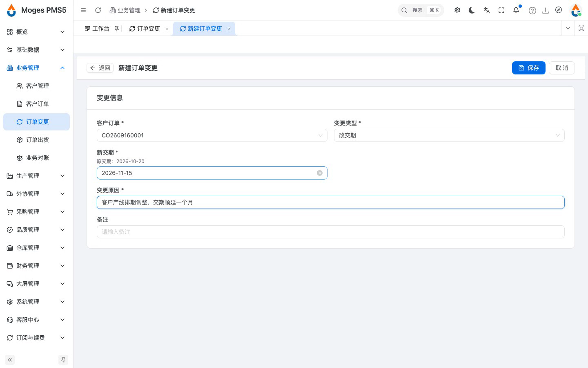Open the compass guide icon
588x368 pixels.
(x=559, y=10)
